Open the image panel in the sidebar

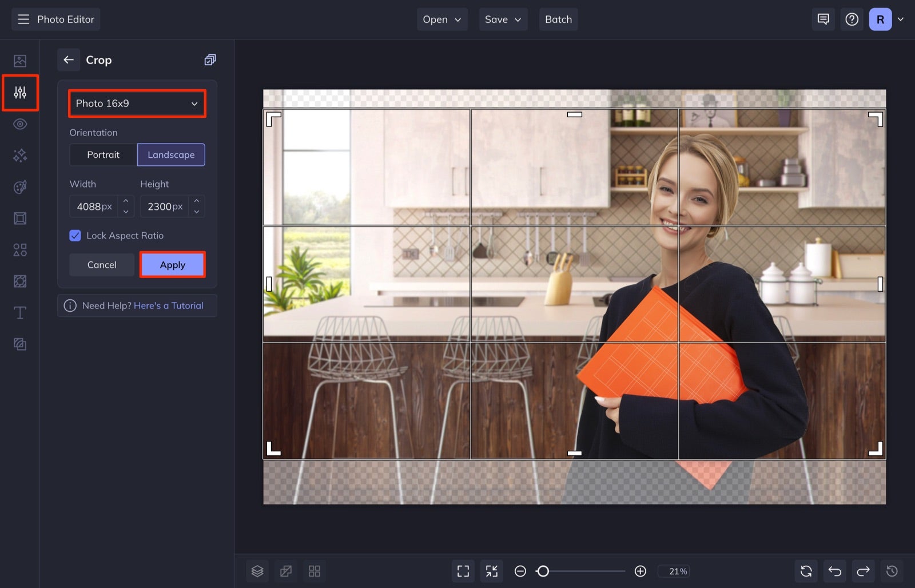point(20,60)
